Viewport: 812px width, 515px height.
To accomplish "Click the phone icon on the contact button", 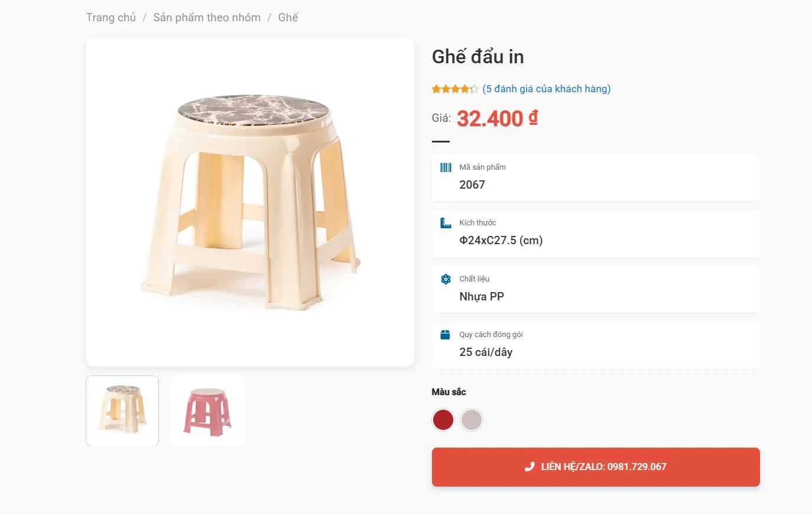I will pos(530,467).
